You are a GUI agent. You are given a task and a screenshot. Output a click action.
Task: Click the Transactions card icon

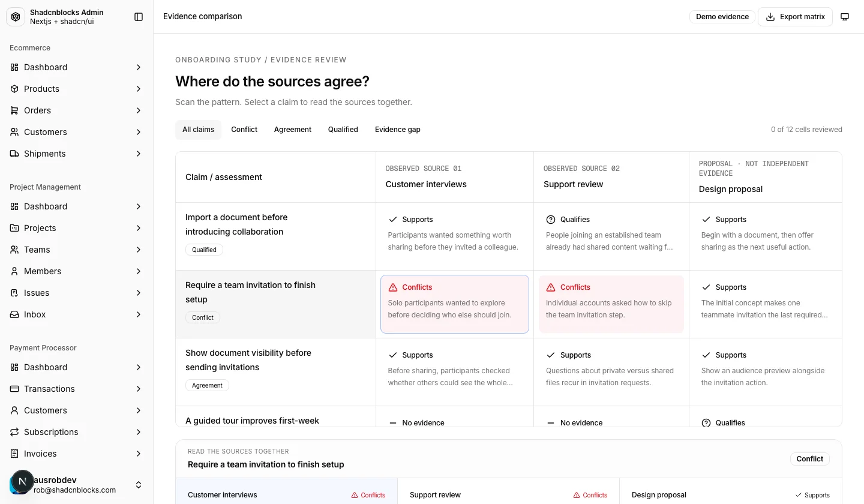[14, 389]
